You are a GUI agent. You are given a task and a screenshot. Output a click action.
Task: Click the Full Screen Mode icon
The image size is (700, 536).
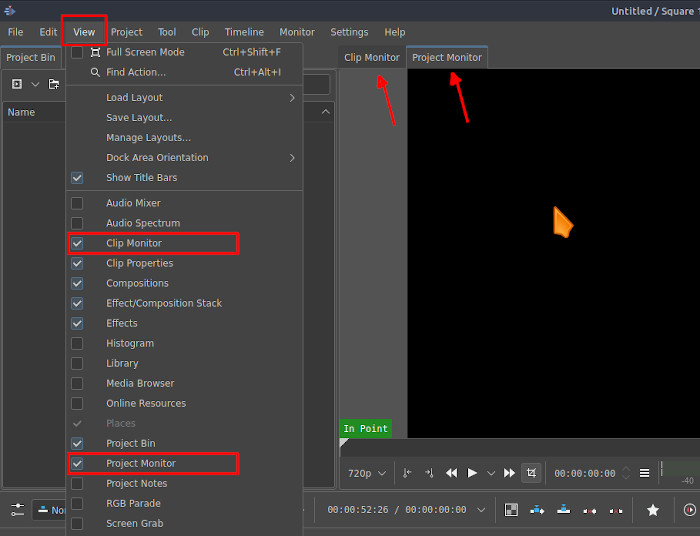[x=95, y=52]
